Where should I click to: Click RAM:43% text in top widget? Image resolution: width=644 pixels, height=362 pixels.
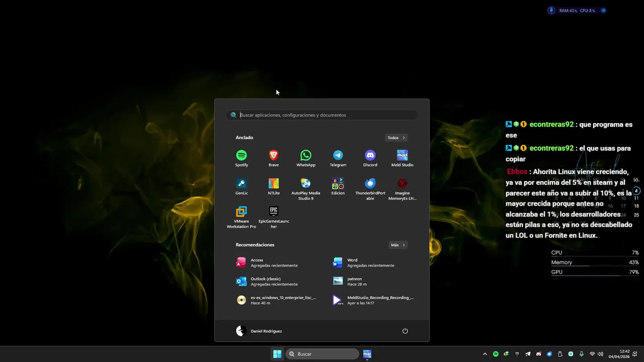pos(568,11)
